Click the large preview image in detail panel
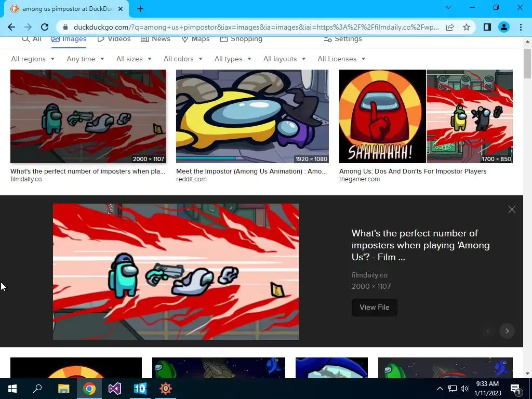The image size is (532, 399). [x=176, y=271]
